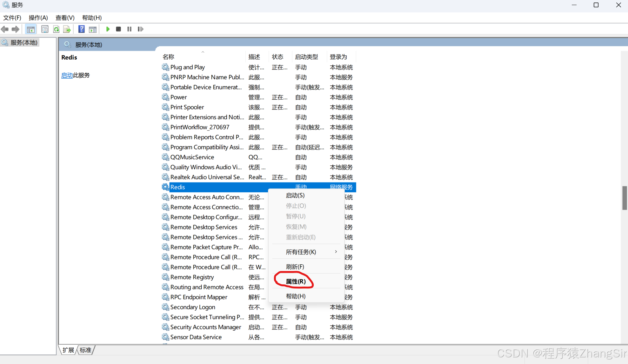The image size is (628, 364).
Task: Sort list by the 名称 column header
Action: click(168, 57)
